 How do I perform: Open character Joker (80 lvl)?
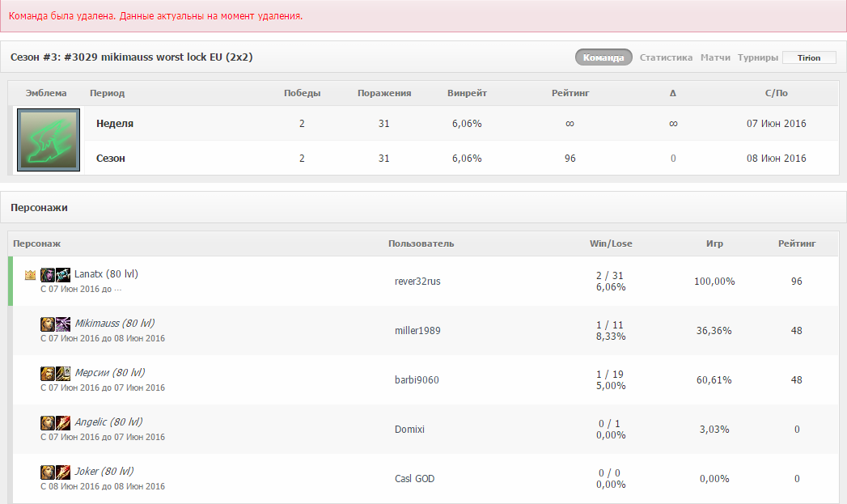(104, 471)
